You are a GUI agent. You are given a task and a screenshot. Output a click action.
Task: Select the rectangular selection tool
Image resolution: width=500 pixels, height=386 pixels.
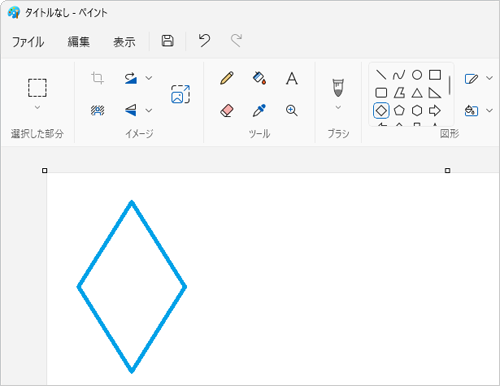click(x=37, y=88)
